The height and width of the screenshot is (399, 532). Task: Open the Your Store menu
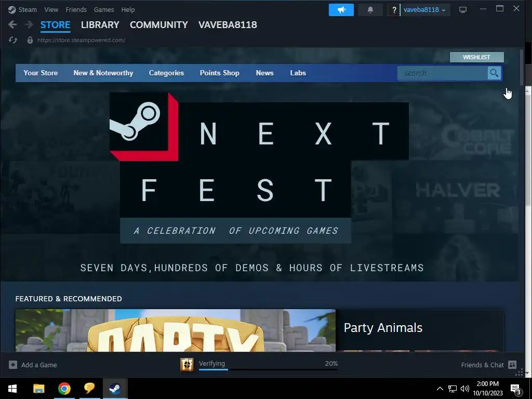click(x=41, y=73)
